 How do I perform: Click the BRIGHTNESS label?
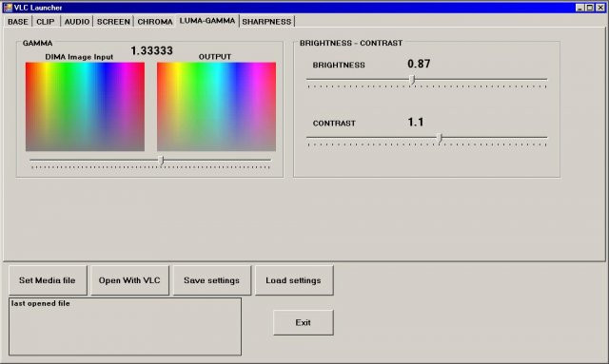click(339, 66)
